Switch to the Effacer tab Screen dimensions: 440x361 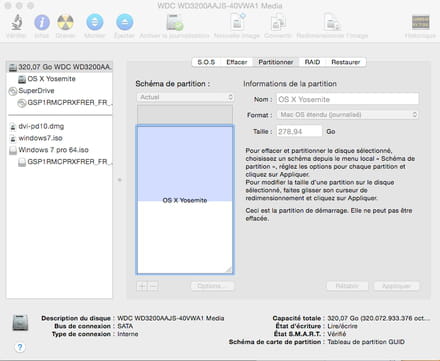(236, 62)
